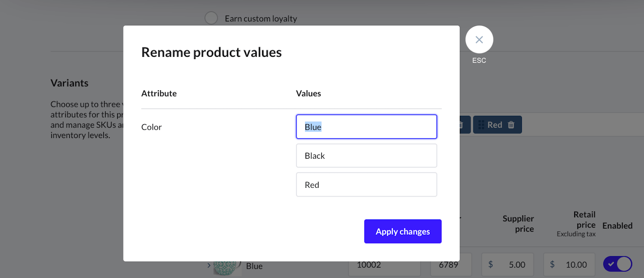This screenshot has width=644, height=278.
Task: Close the Rename product values dialog
Action: click(479, 40)
